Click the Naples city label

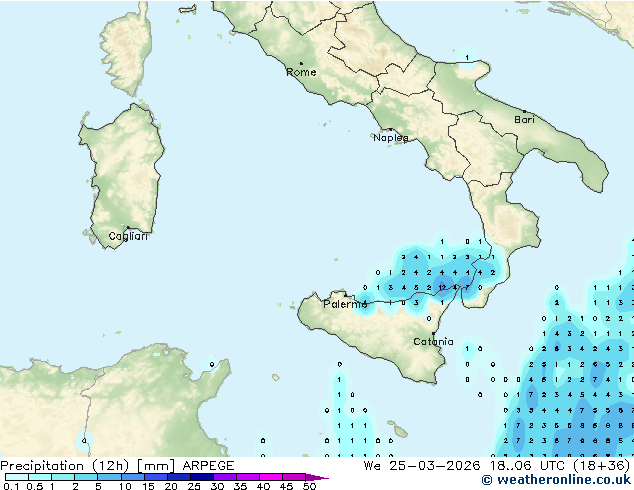pos(391,138)
